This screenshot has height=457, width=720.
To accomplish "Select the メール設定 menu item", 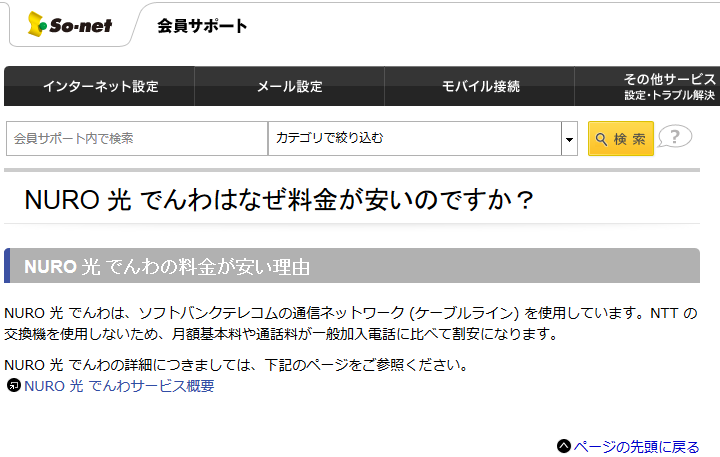I will coord(290,86).
